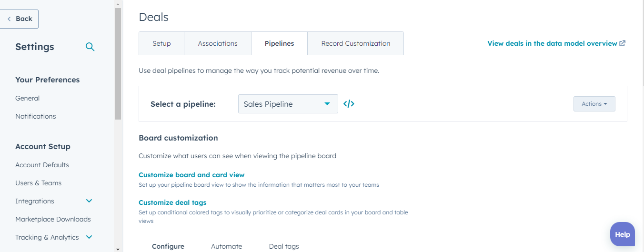644x252 pixels.
Task: Click the 'Select a pipeline:' label
Action: pyautogui.click(x=183, y=104)
